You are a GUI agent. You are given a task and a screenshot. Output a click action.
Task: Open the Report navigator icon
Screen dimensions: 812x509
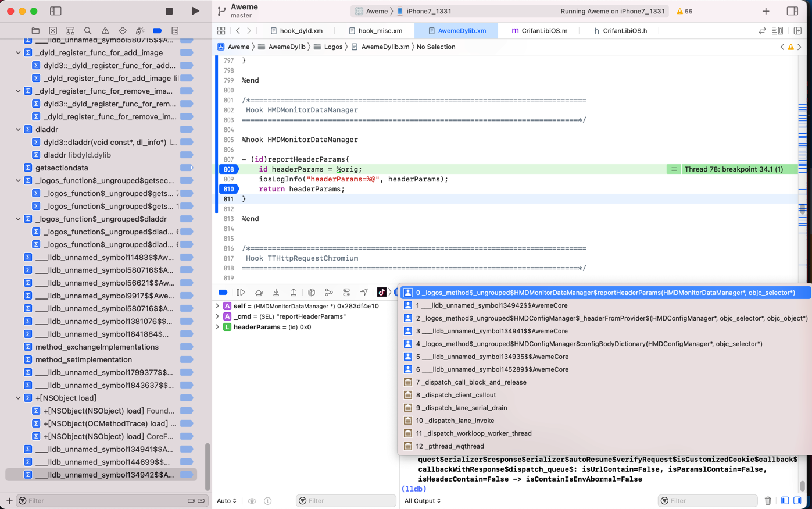175,31
